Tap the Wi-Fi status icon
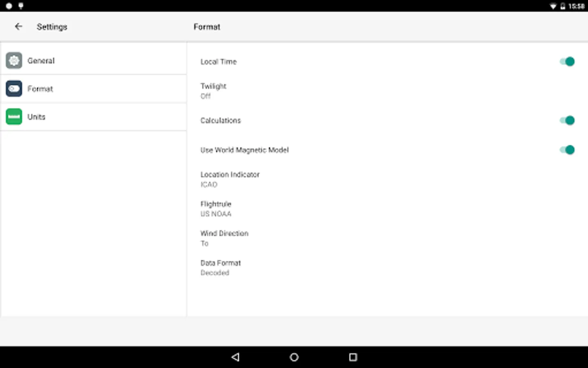The height and width of the screenshot is (368, 588). (x=553, y=6)
